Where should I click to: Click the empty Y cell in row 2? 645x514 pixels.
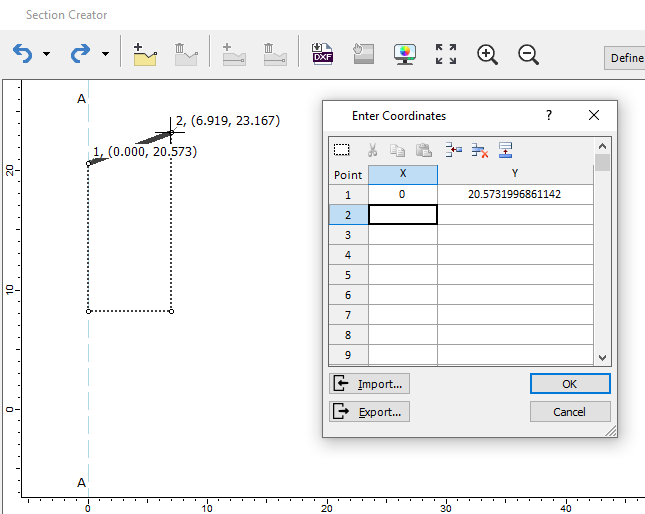[515, 215]
